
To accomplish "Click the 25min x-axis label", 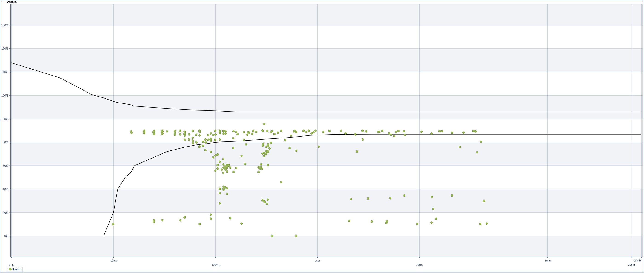I will tap(638, 261).
